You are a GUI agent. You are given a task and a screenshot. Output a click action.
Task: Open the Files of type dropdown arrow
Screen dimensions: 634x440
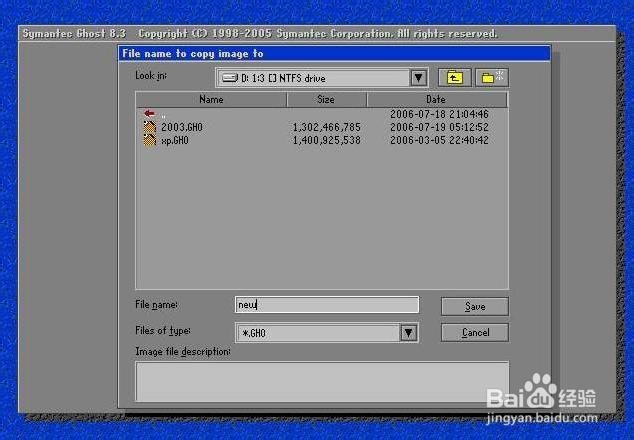tap(408, 333)
